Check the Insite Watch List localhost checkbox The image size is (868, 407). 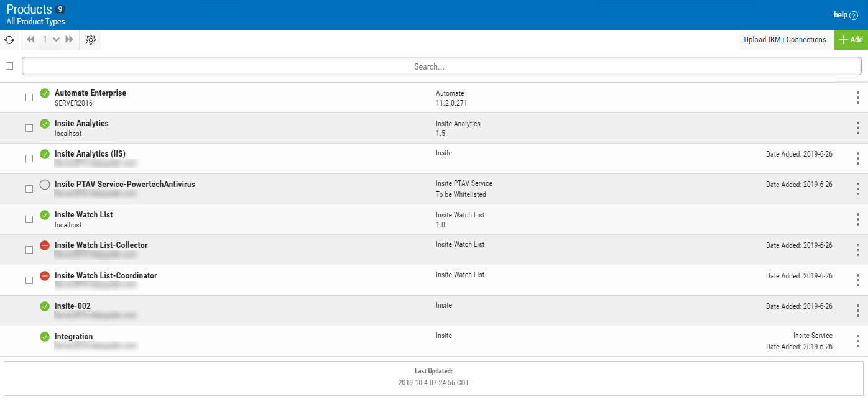(29, 219)
